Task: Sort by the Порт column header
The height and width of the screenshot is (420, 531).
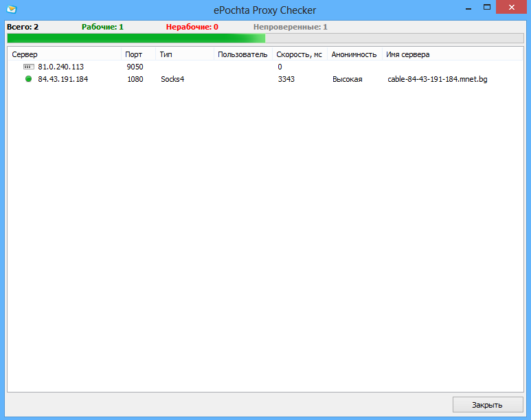Action: pyautogui.click(x=138, y=54)
